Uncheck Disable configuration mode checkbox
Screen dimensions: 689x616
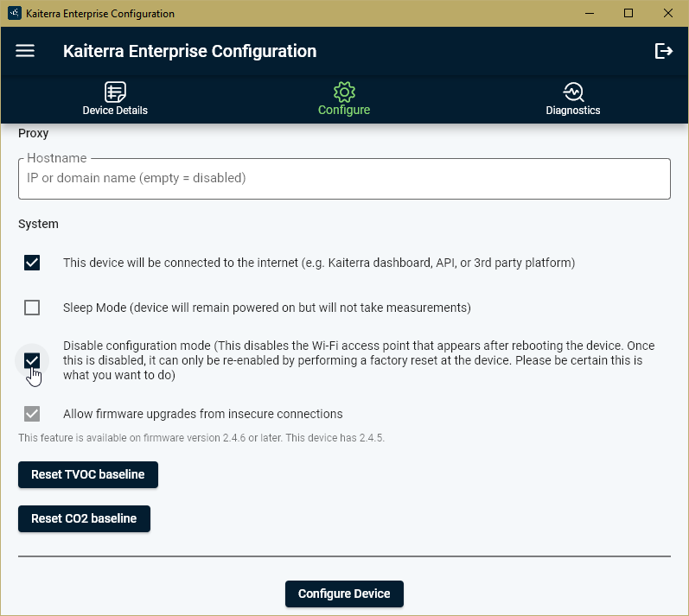point(32,360)
